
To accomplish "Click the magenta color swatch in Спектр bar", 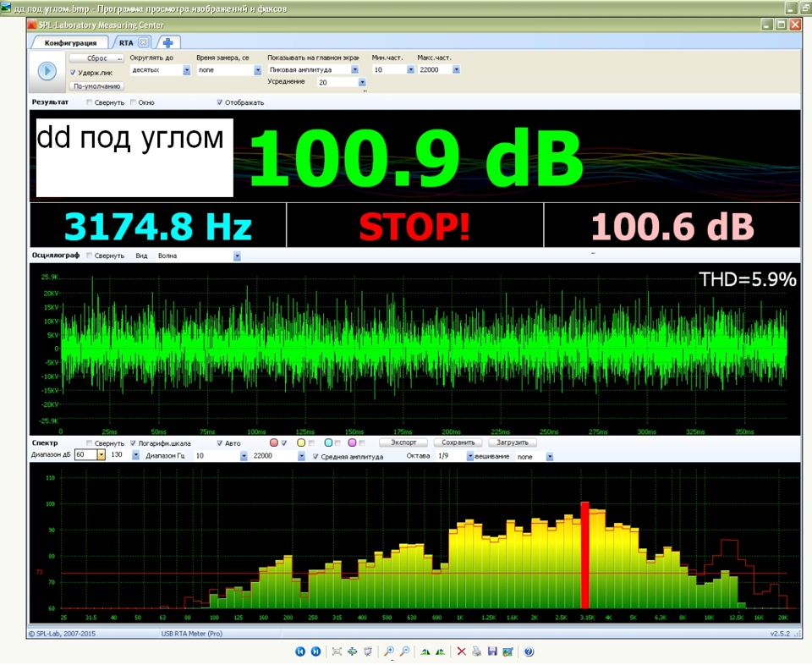I will click(352, 442).
